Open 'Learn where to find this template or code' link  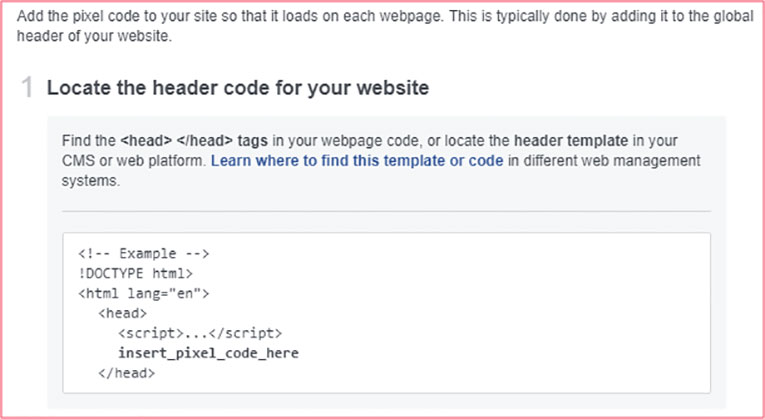coord(357,161)
